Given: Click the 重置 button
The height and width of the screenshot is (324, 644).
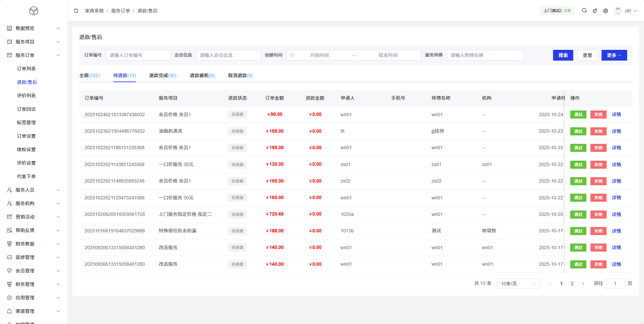Looking at the screenshot, I should point(587,55).
